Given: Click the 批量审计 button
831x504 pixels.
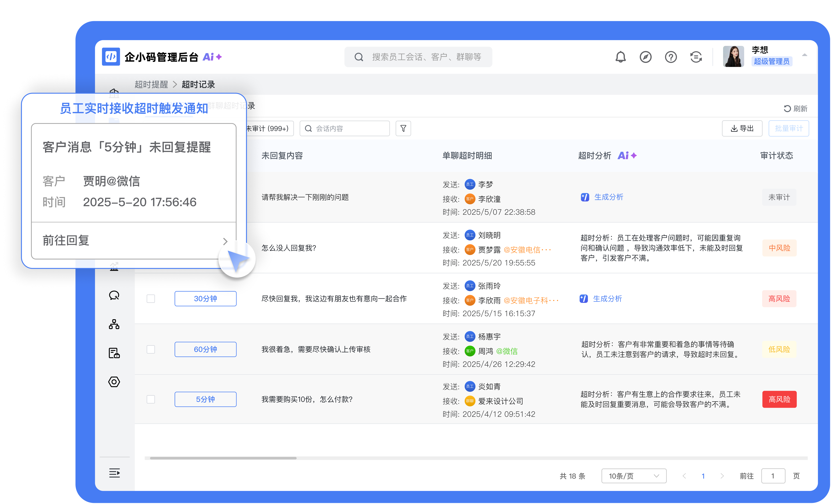Looking at the screenshot, I should (x=789, y=129).
